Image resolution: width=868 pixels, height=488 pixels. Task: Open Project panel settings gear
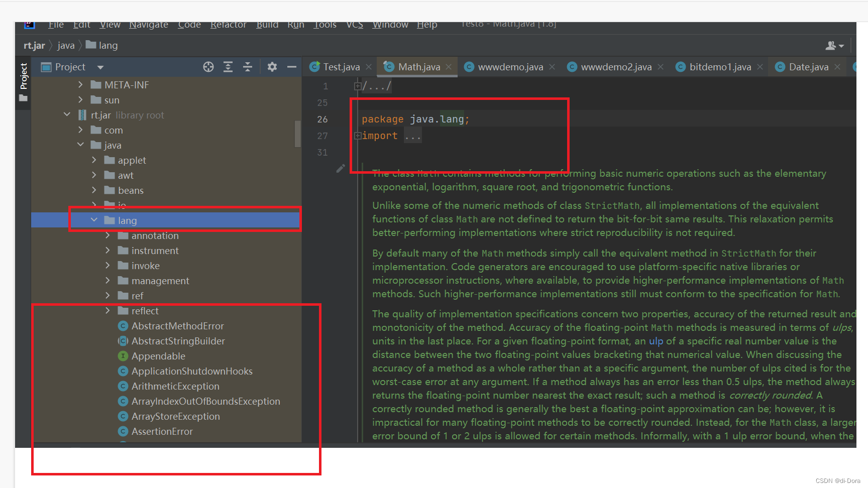pos(272,67)
